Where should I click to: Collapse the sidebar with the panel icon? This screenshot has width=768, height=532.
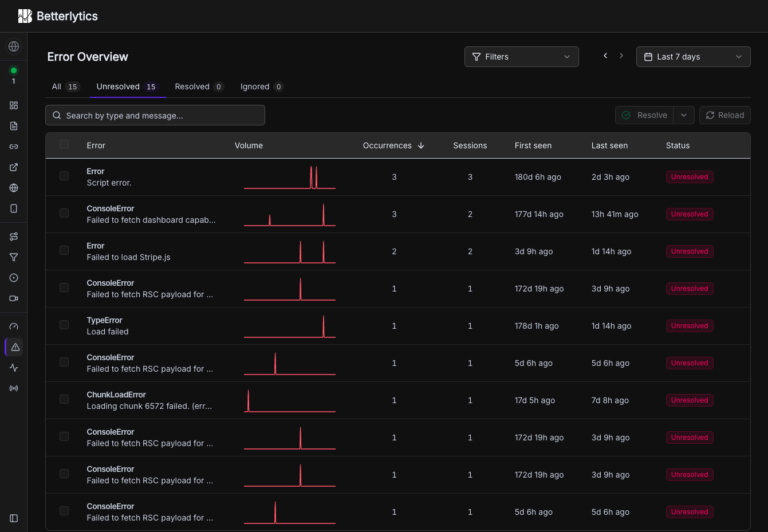click(x=14, y=518)
